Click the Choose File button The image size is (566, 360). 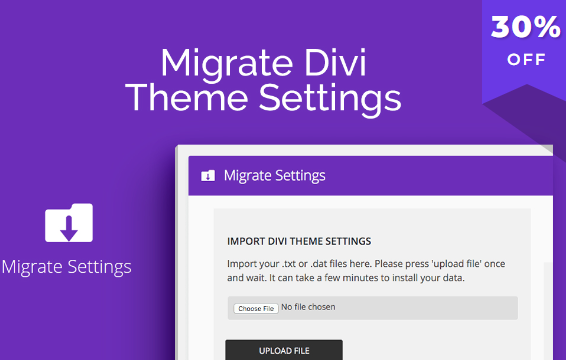[256, 308]
